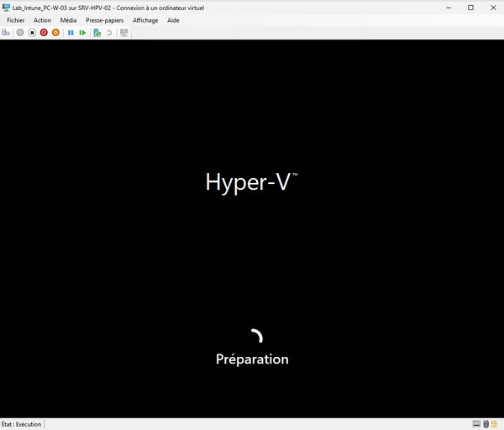Click the Revert (undo arrow) toolbar icon

coord(109,33)
